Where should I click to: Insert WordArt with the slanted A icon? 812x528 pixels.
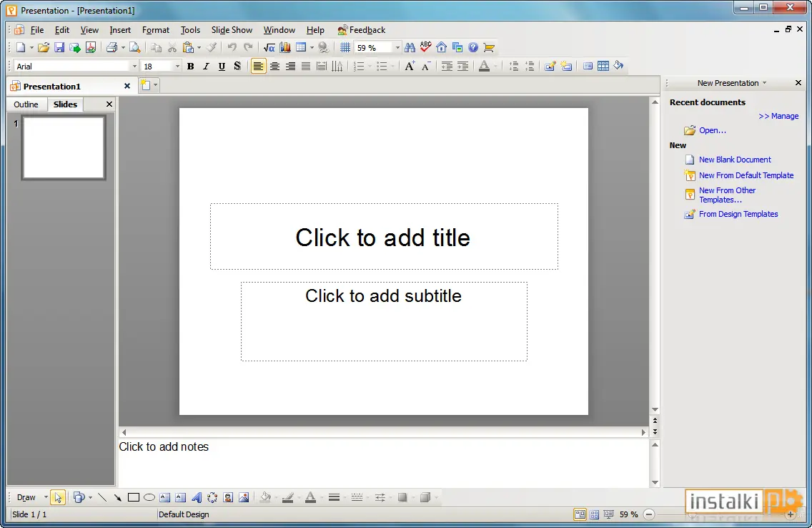tap(197, 497)
